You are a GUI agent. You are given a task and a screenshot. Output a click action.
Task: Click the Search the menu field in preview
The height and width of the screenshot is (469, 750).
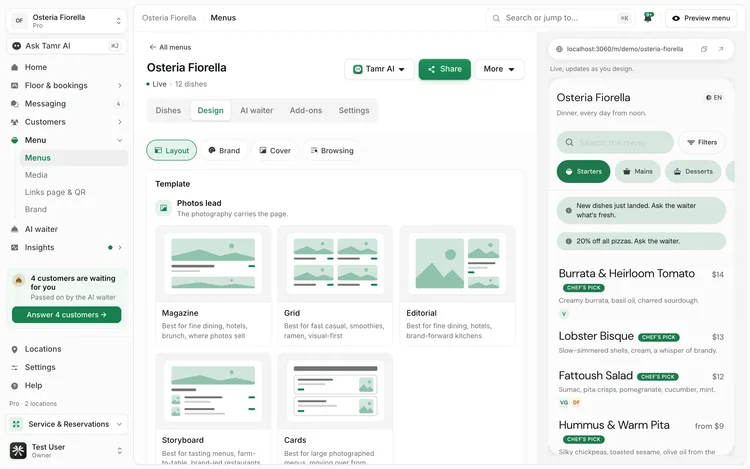click(x=615, y=142)
